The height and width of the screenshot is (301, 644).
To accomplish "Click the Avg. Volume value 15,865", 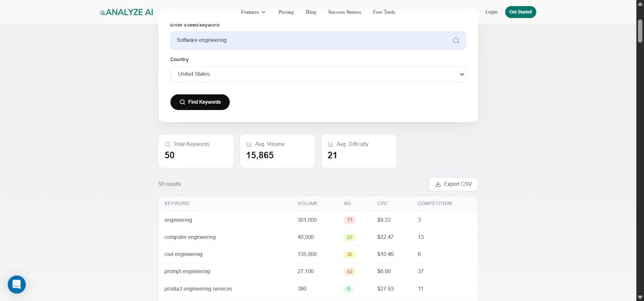I will click(x=260, y=155).
